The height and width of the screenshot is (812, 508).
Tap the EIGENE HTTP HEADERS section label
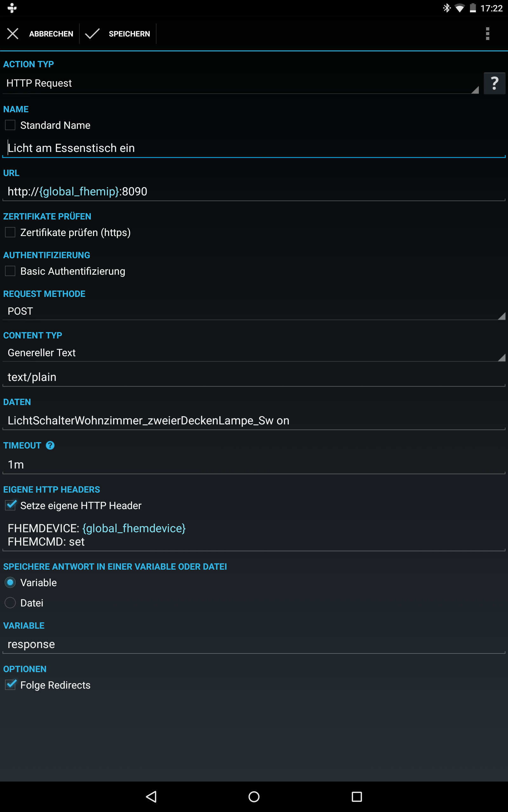click(x=52, y=489)
